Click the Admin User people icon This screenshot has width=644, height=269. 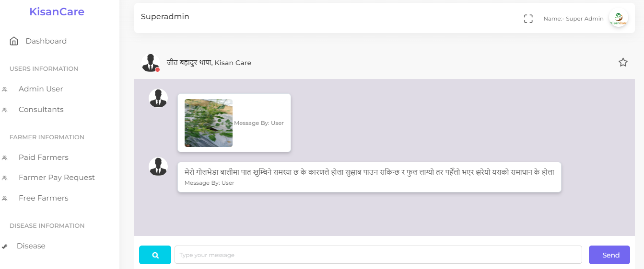tap(5, 90)
